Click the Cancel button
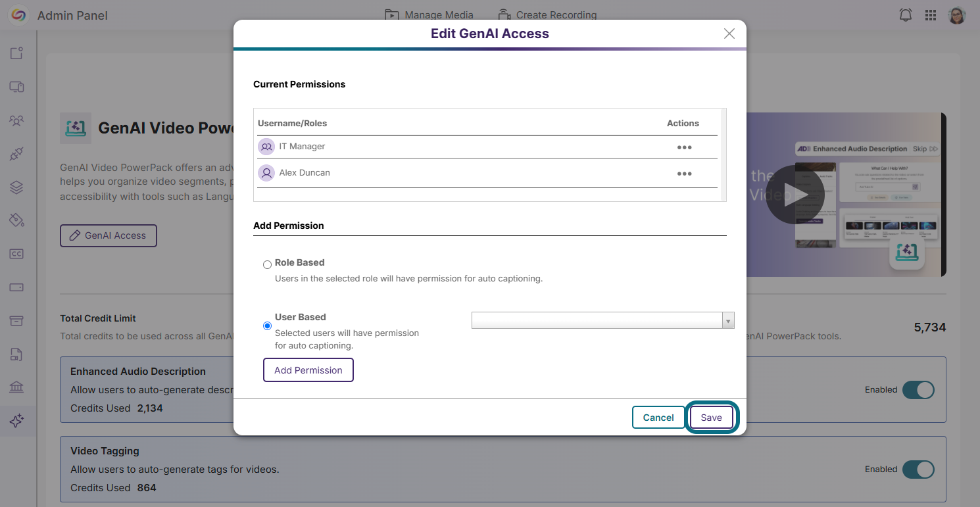 658,418
